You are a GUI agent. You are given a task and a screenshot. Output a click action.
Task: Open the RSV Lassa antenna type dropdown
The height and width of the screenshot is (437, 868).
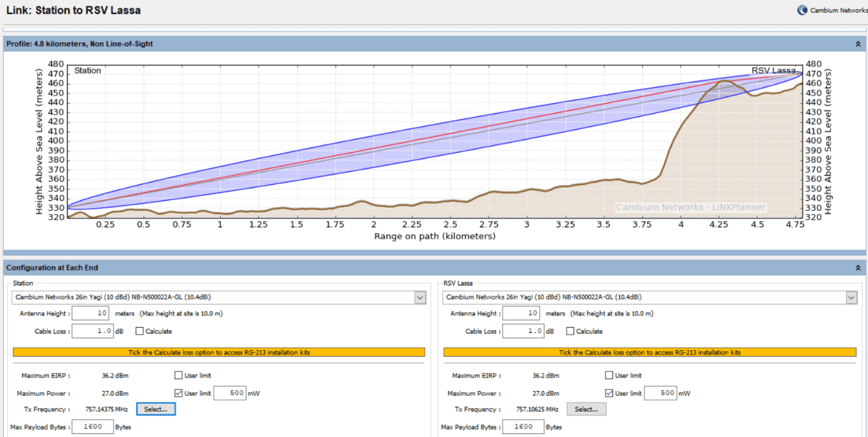pos(851,297)
